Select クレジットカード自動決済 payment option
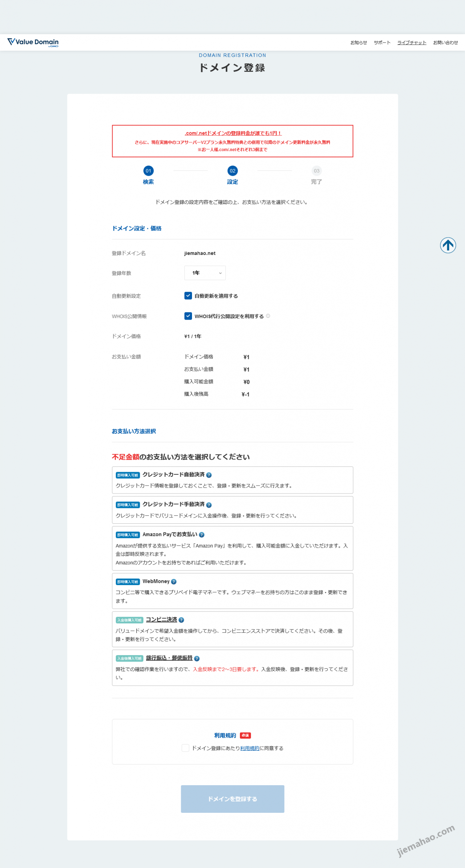 coord(233,480)
